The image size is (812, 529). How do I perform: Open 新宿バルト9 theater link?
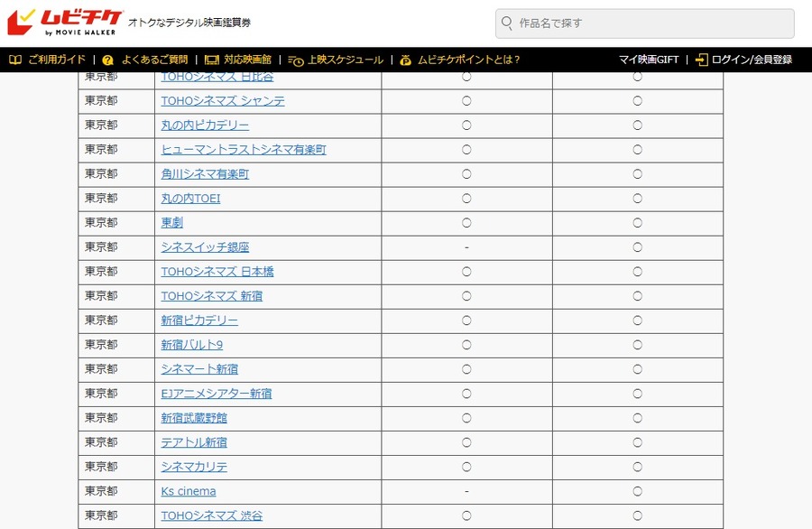point(191,345)
